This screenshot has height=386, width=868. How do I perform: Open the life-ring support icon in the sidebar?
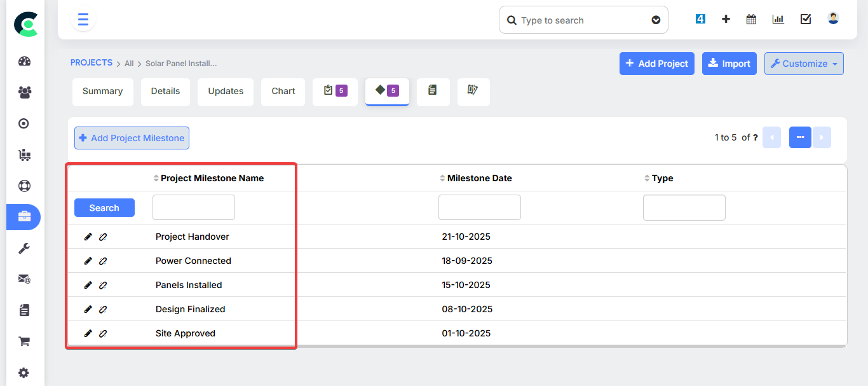pyautogui.click(x=24, y=186)
